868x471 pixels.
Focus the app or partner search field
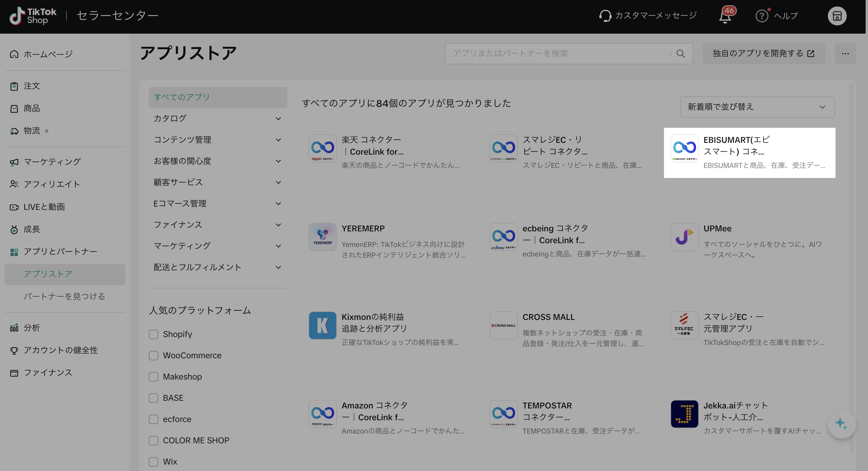[x=559, y=54]
